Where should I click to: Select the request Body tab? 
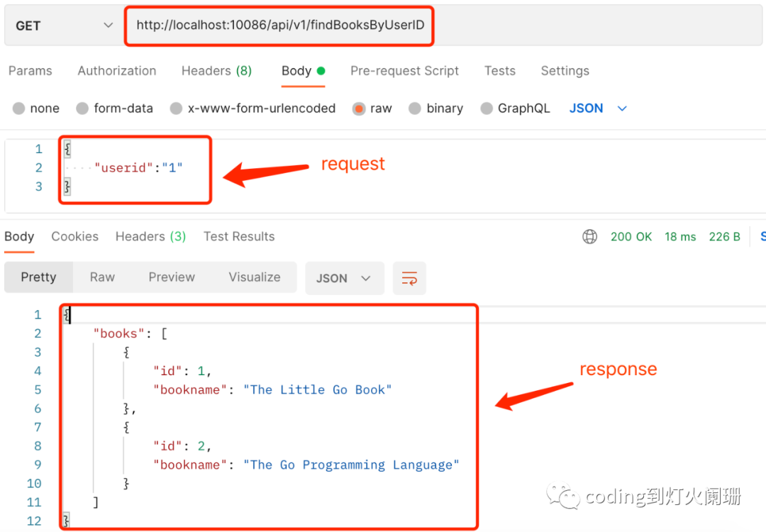(303, 71)
